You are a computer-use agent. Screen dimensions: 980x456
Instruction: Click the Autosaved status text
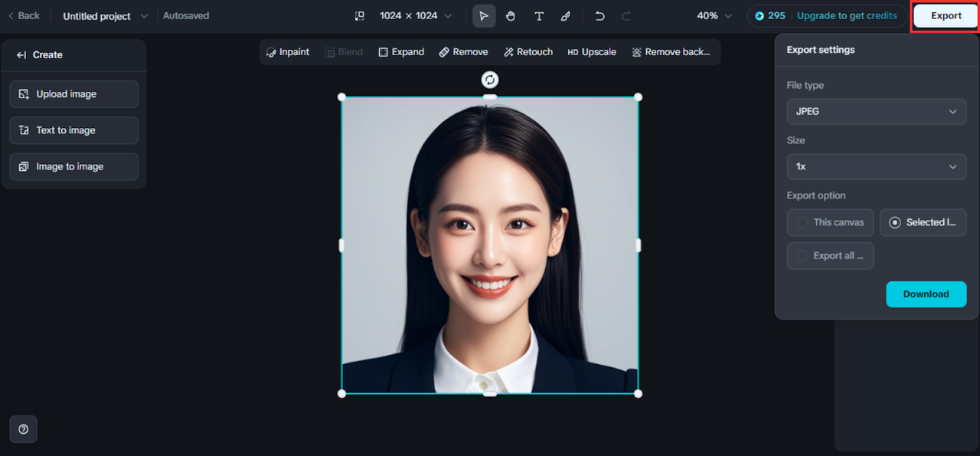point(186,16)
